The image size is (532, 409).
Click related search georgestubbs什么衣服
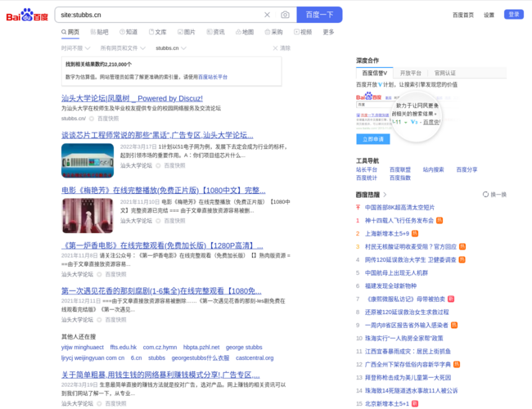click(201, 357)
